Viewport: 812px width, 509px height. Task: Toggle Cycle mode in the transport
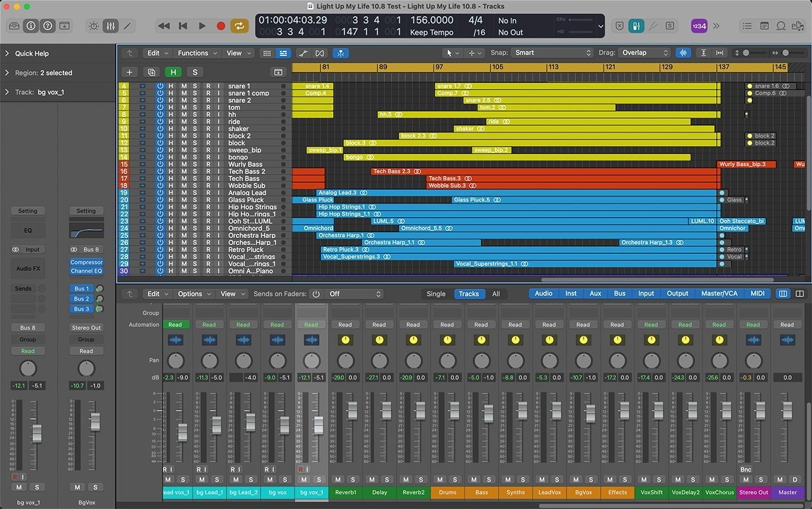(240, 26)
